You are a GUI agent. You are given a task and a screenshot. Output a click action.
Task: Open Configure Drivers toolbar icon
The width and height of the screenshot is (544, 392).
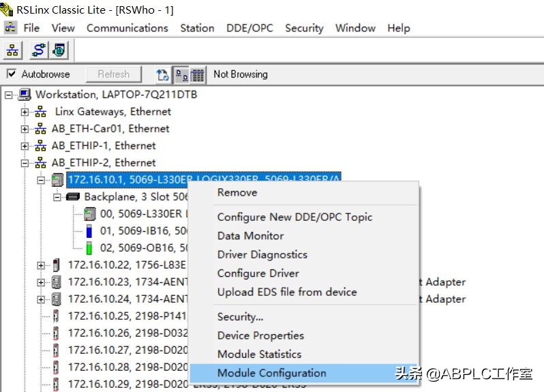click(40, 50)
